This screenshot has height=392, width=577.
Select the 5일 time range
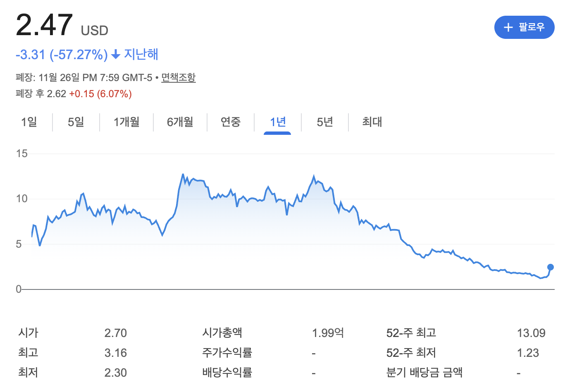pos(76,122)
